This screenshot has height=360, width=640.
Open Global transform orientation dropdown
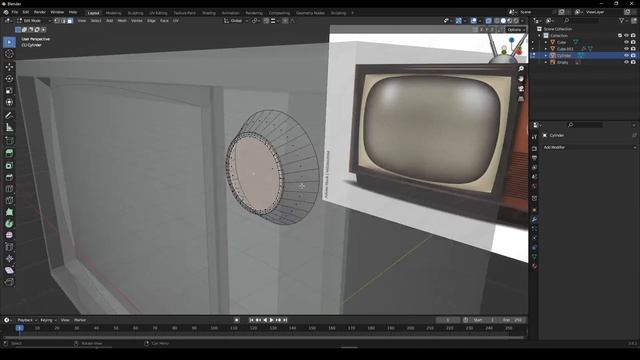pos(236,20)
